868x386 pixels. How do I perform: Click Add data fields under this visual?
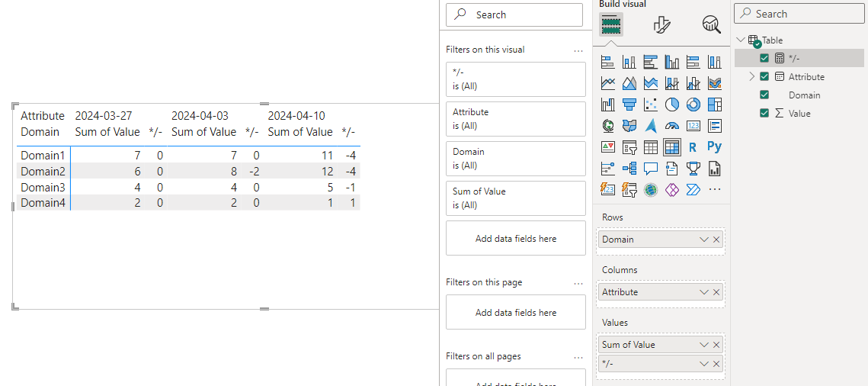pyautogui.click(x=515, y=238)
